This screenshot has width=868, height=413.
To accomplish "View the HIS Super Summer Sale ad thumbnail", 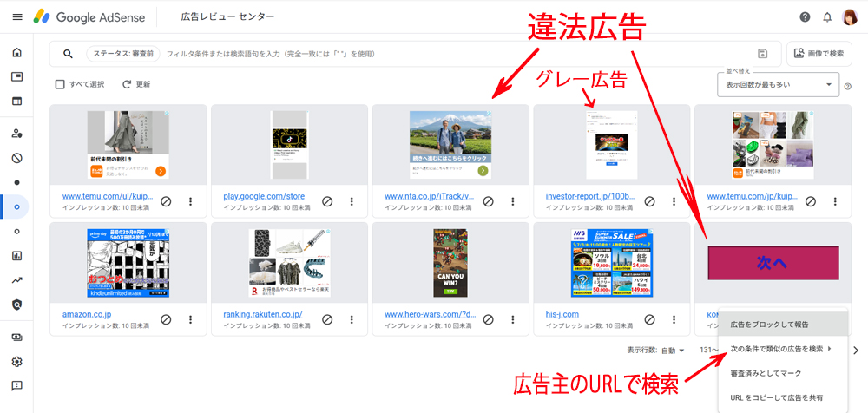I will tap(612, 262).
